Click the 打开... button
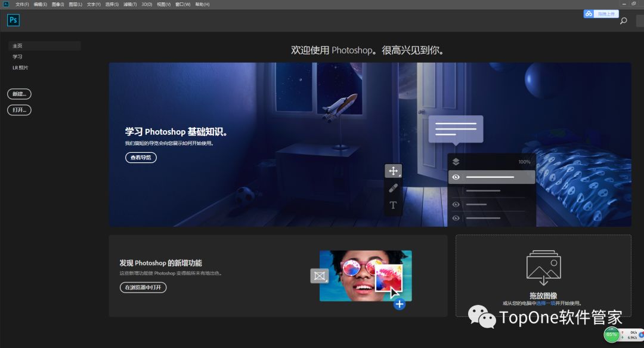Screen dimensions: 644x348 19,110
